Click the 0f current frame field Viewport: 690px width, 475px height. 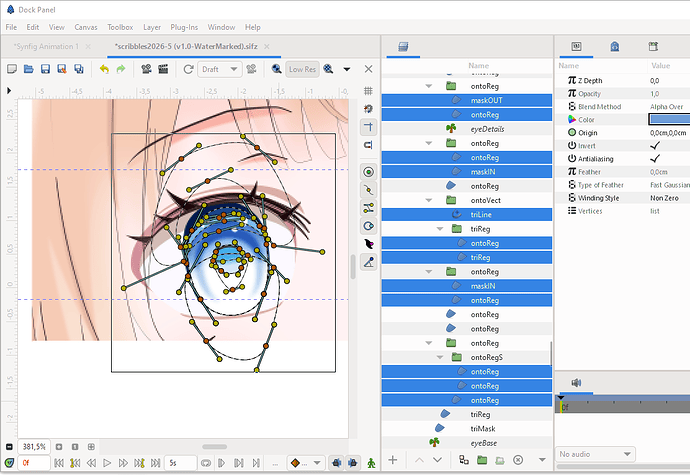tap(33, 463)
